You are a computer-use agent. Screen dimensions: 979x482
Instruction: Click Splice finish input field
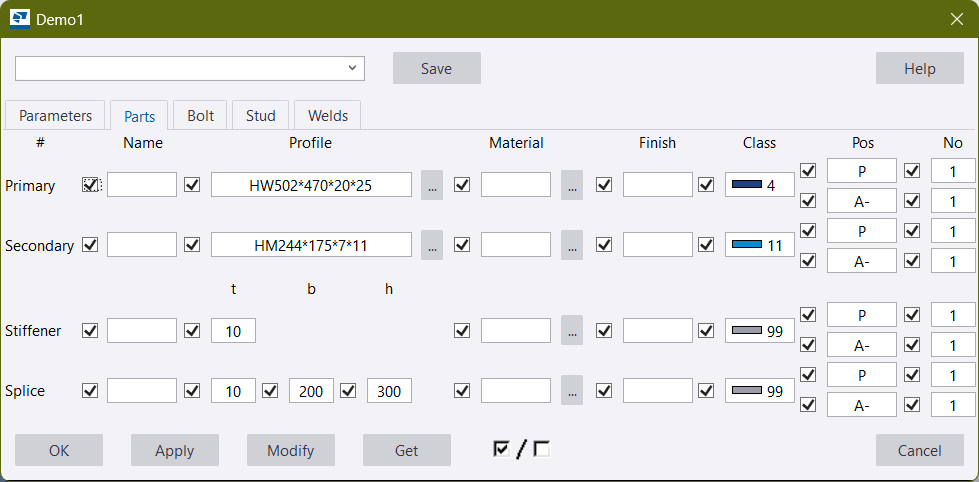657,390
